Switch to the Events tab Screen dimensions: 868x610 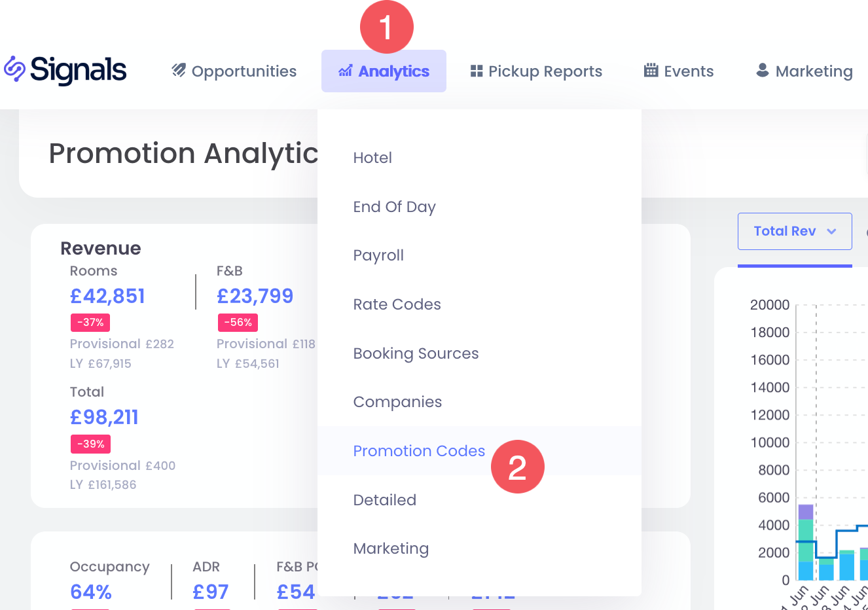click(x=688, y=71)
